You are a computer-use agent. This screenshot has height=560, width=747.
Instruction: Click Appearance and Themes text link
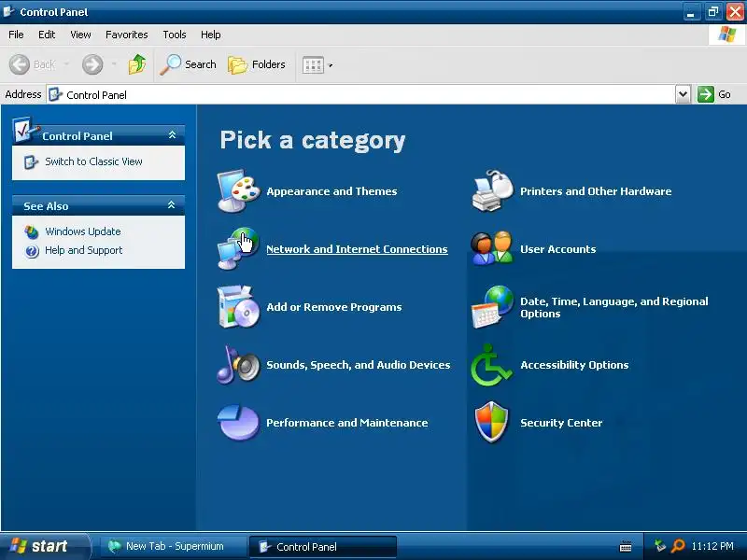(331, 191)
